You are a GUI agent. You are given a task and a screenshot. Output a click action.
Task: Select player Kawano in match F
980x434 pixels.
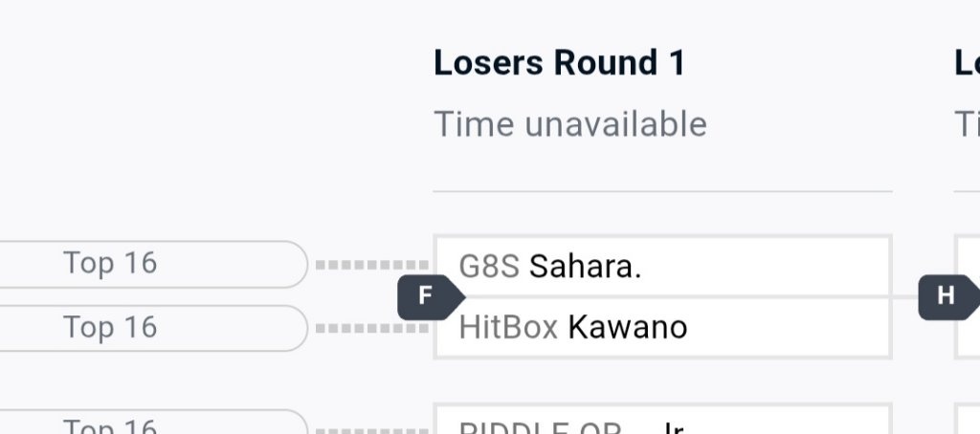[x=627, y=328]
